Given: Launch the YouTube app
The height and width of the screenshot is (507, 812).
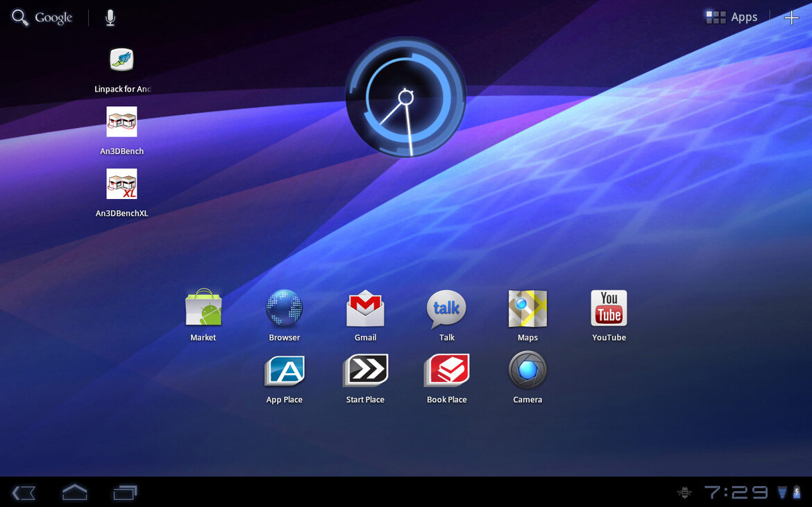Looking at the screenshot, I should 609,309.
